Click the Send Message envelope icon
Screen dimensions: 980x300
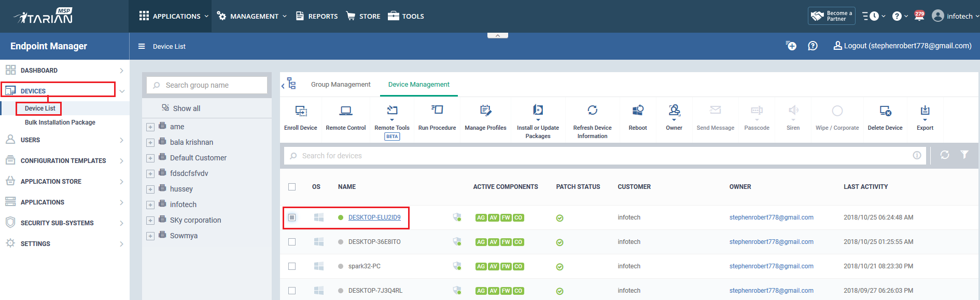click(716, 110)
